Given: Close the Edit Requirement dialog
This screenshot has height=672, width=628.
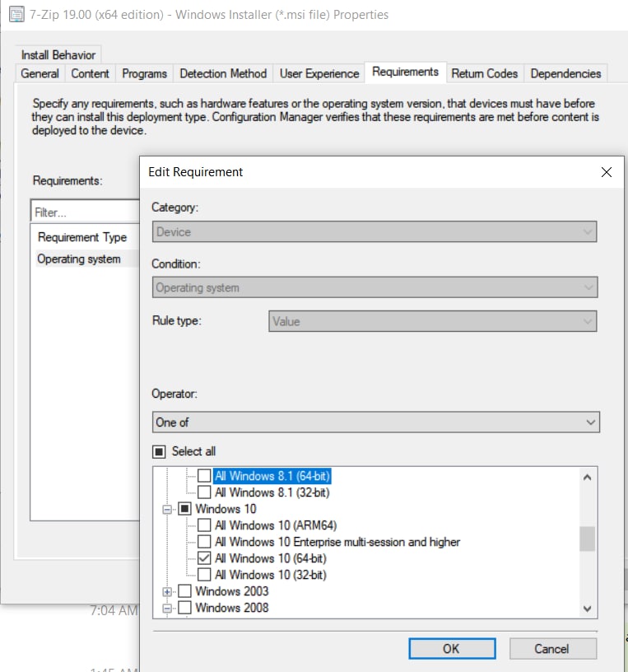Looking at the screenshot, I should coord(606,172).
